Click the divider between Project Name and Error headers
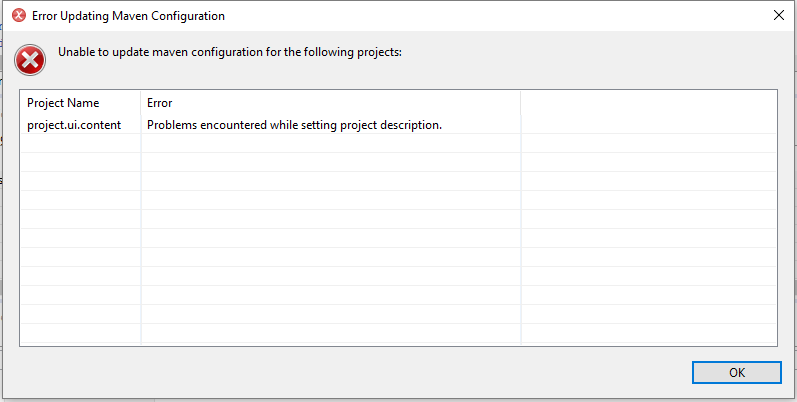The width and height of the screenshot is (797, 402). [141, 103]
